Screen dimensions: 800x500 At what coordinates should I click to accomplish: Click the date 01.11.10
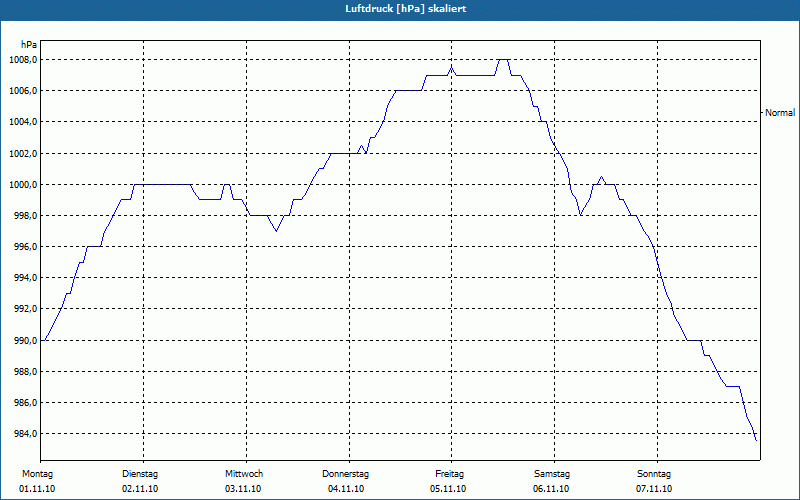click(x=37, y=489)
